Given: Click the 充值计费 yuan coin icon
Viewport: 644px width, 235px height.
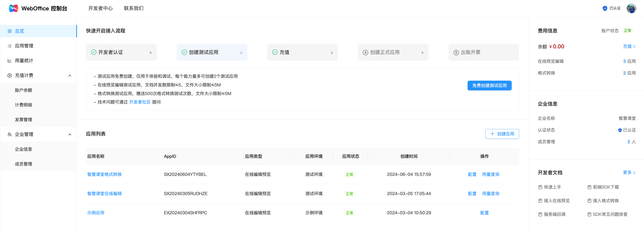Looking at the screenshot, I should (9, 75).
